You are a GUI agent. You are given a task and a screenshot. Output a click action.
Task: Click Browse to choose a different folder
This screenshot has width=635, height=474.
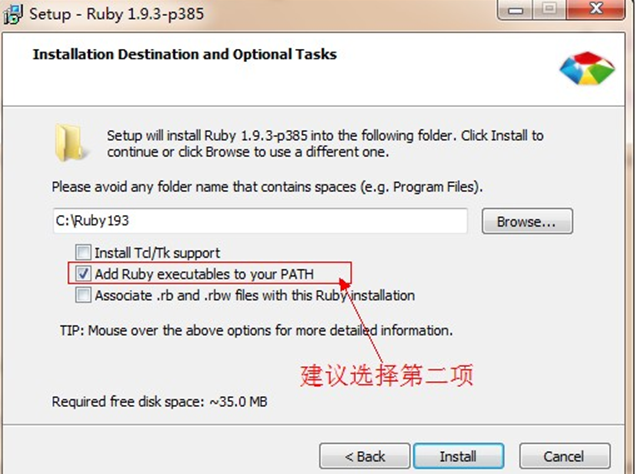526,221
